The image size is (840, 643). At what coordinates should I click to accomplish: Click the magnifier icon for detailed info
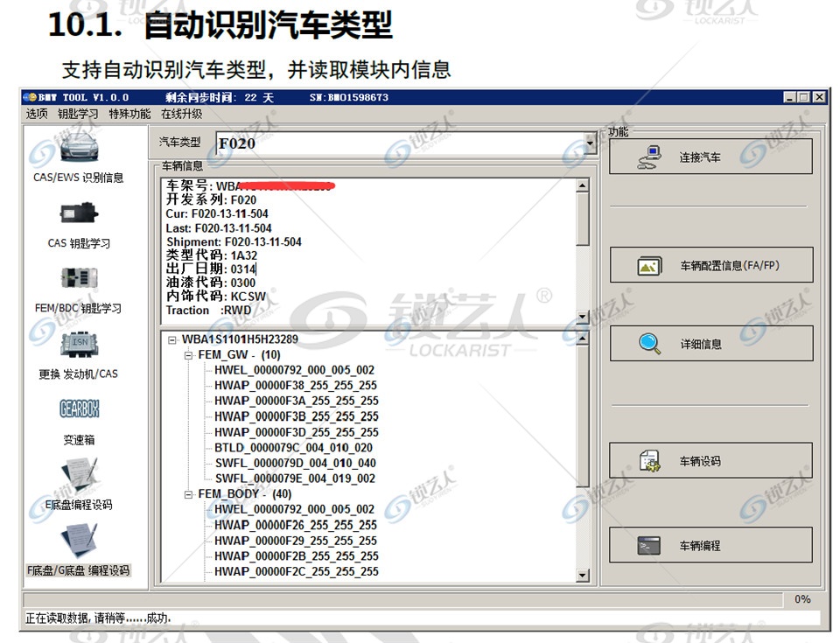(x=649, y=344)
